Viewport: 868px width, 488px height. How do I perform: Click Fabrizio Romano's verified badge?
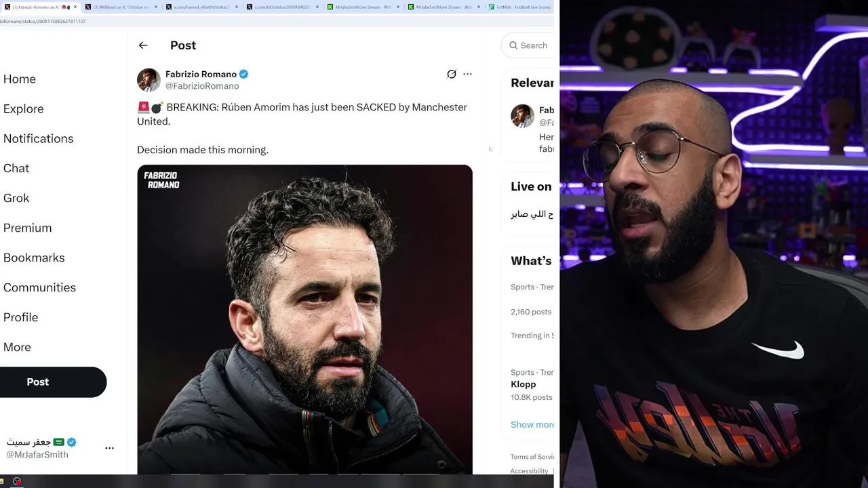click(x=244, y=74)
